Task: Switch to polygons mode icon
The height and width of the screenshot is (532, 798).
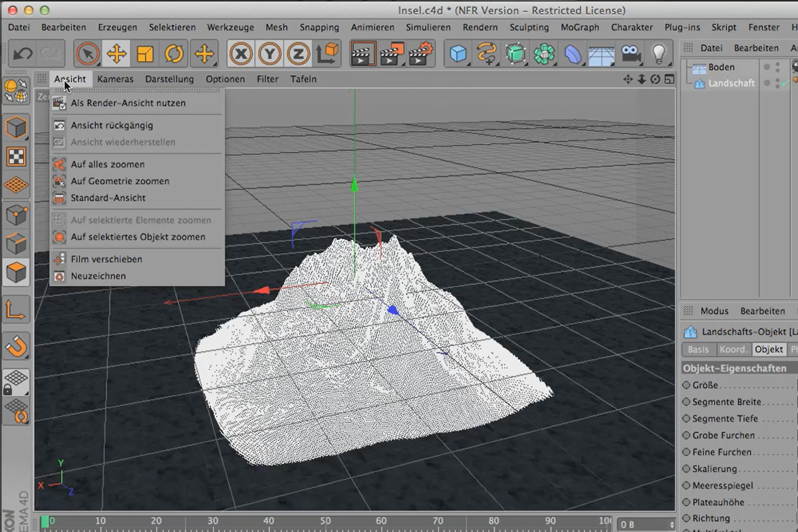Action: 16,273
